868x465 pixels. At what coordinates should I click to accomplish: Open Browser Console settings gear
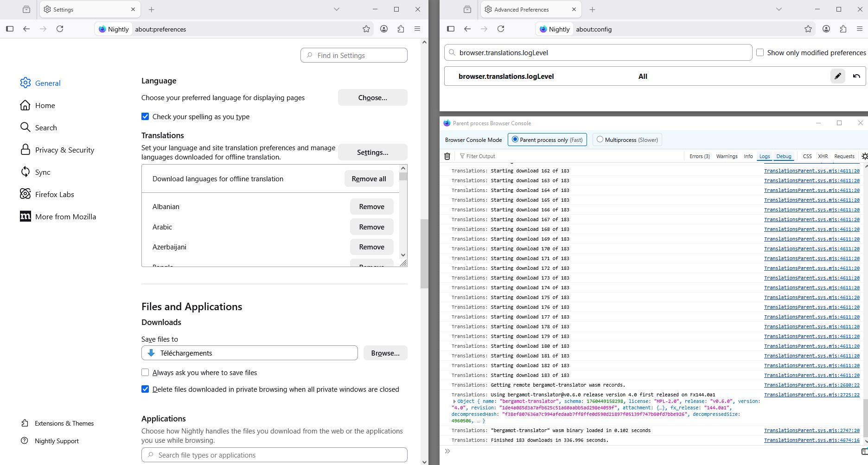point(864,156)
